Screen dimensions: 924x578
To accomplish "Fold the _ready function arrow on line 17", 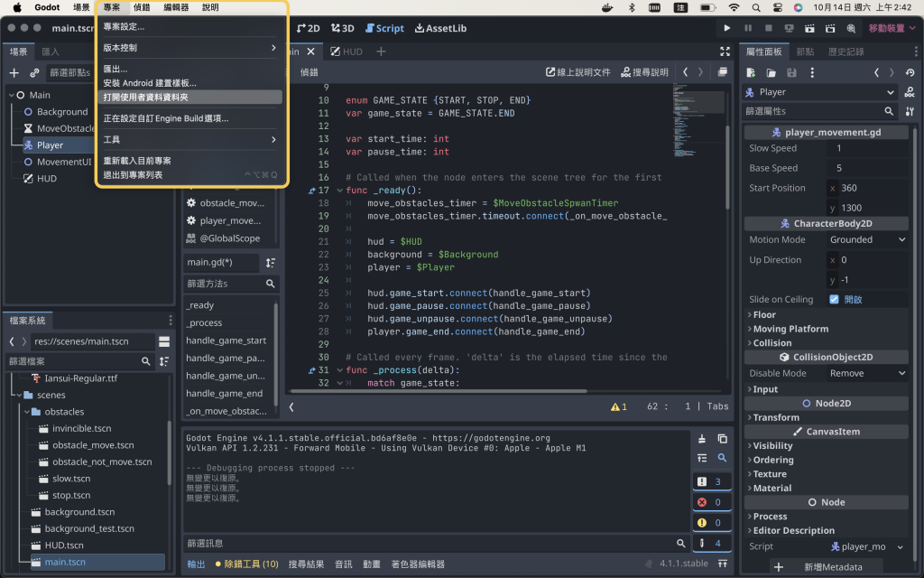I will (x=339, y=191).
